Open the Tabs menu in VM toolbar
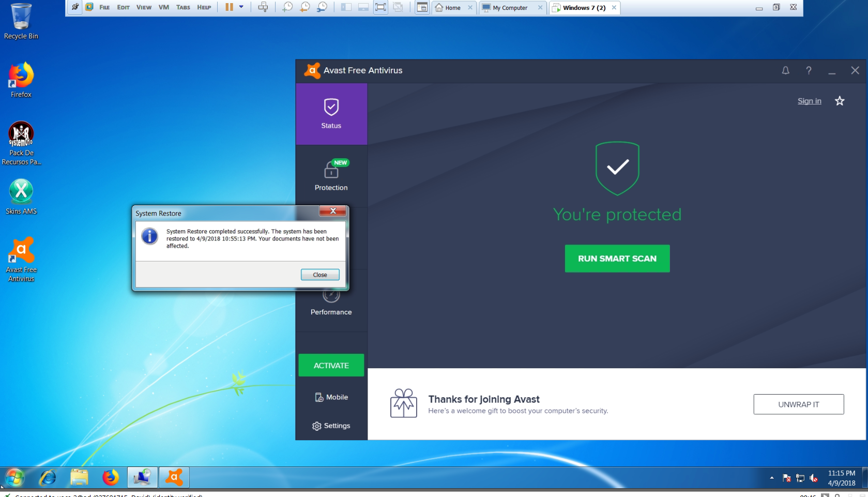 (183, 7)
